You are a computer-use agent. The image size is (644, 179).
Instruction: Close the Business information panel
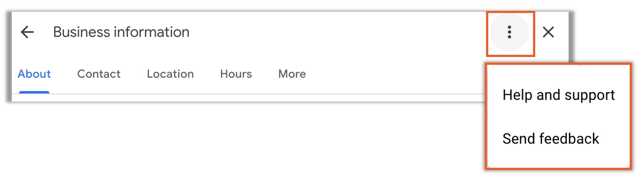[548, 32]
